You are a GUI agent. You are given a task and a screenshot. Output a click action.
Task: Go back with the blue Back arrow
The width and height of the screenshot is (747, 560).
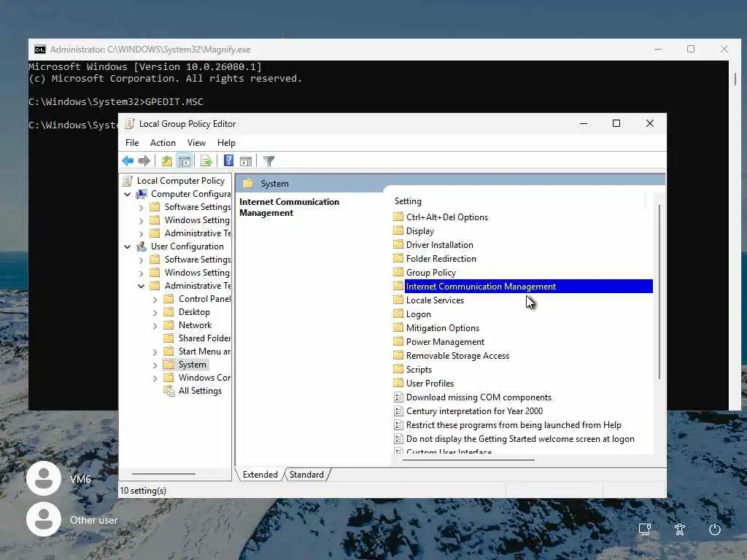[x=128, y=161]
